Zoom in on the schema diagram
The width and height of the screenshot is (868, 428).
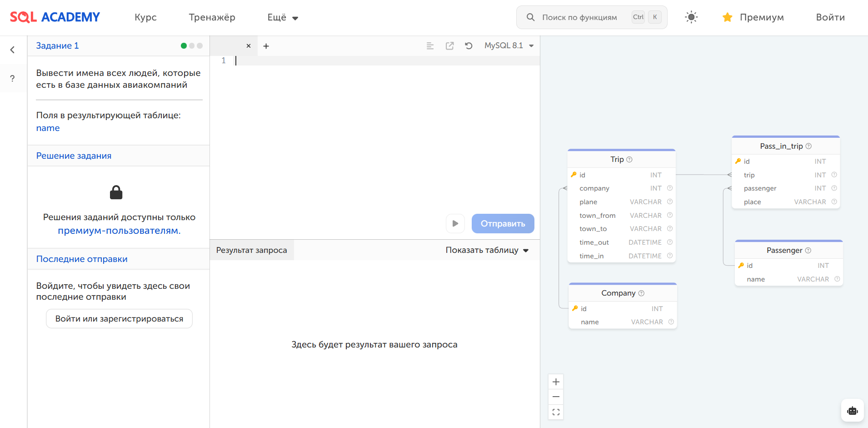(556, 382)
